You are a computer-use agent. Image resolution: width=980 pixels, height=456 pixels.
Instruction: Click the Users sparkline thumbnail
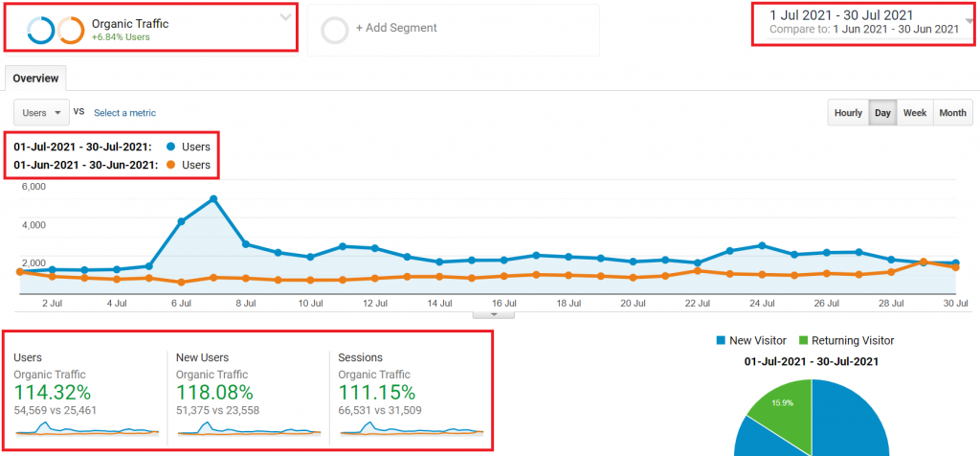click(x=87, y=428)
